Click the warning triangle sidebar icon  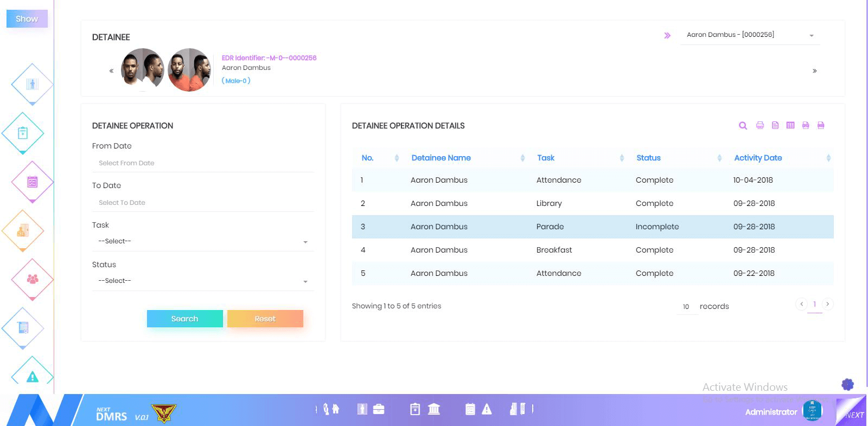point(33,376)
